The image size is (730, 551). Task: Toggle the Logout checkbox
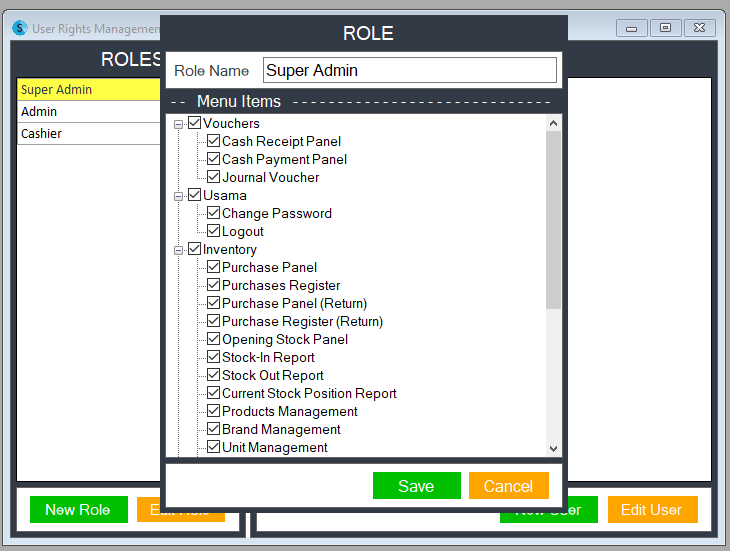click(x=213, y=231)
